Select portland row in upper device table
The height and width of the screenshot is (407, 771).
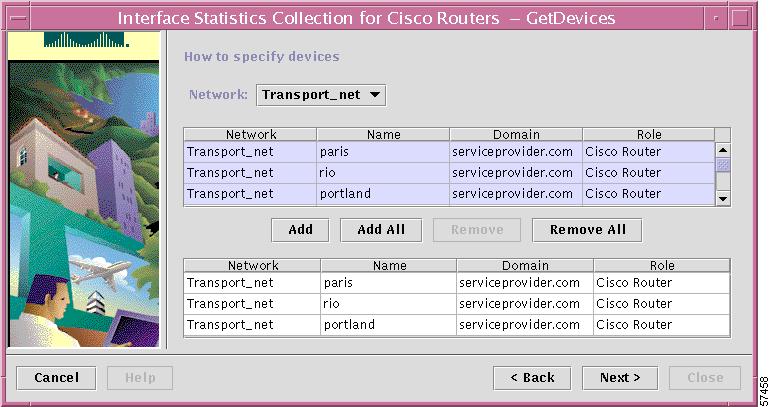pos(449,194)
